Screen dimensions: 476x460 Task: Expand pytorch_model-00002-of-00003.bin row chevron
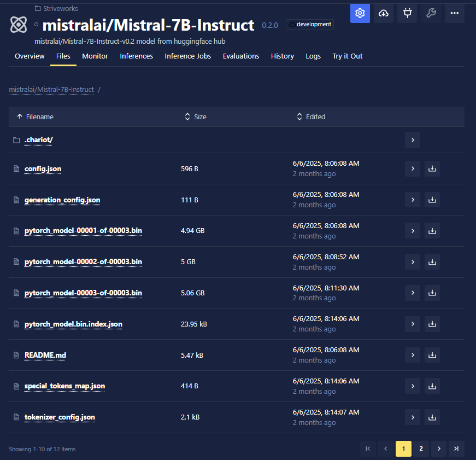(413, 262)
